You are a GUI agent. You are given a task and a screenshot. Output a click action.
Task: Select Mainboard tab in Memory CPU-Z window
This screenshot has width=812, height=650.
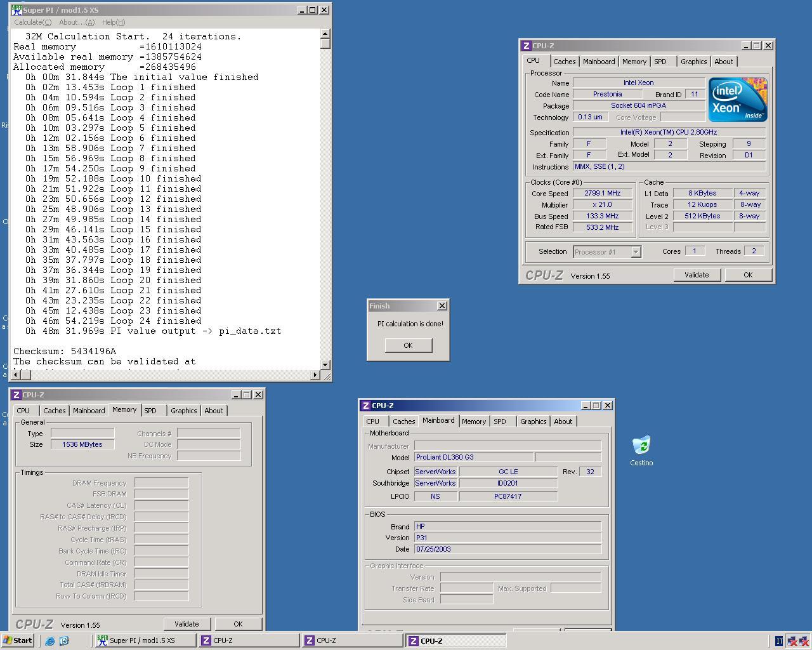[x=89, y=411]
